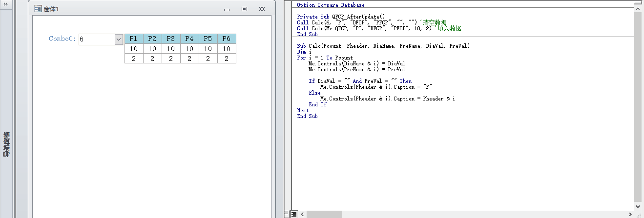Click inside the Combo0 box showing 6
Image resolution: width=644 pixels, height=218 pixels.
click(x=97, y=40)
